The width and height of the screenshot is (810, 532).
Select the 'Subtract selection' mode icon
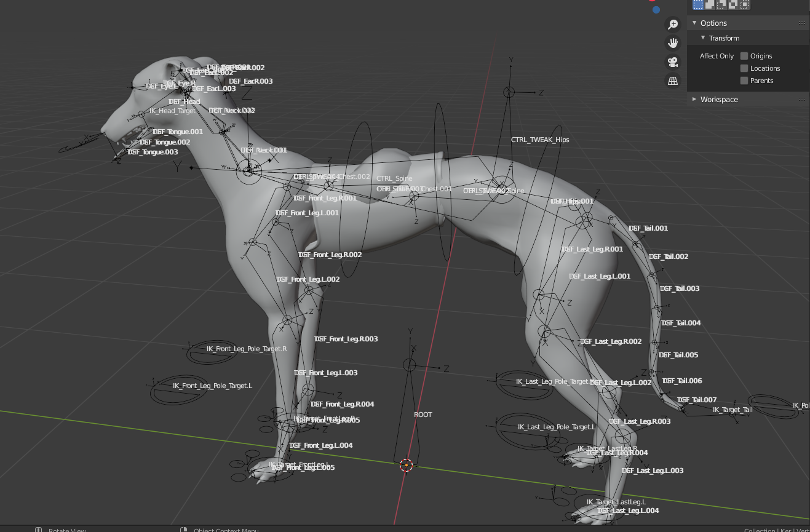click(721, 4)
